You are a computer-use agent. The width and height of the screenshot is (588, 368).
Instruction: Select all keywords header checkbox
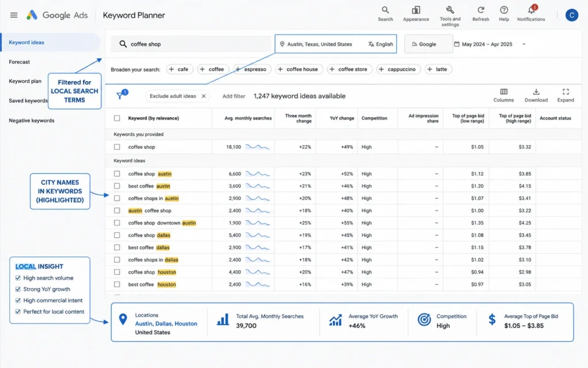tap(117, 118)
